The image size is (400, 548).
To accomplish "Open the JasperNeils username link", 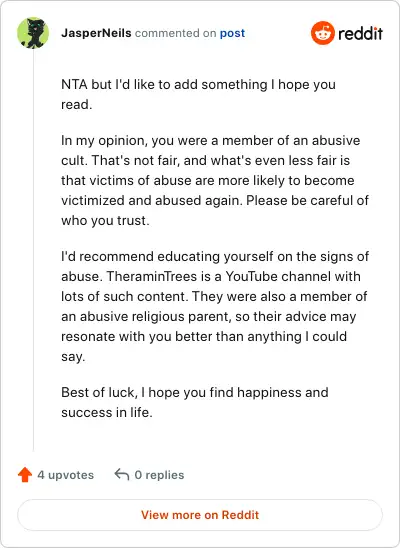I will pos(96,33).
